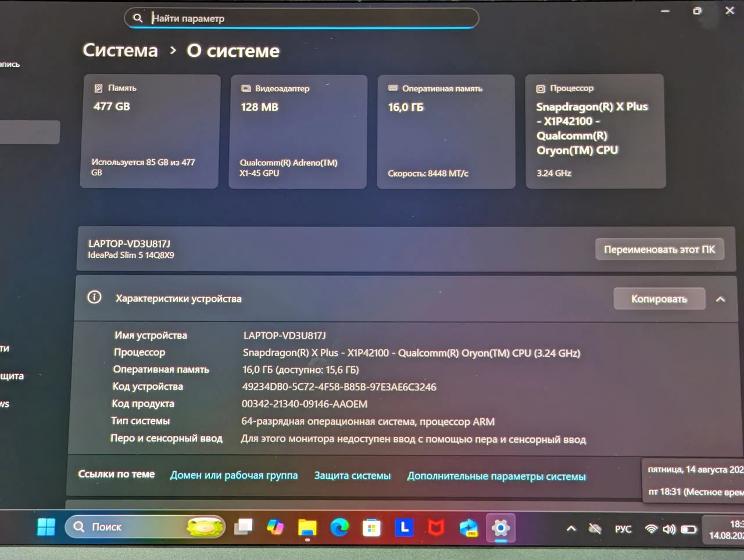Launch Microsoft Edge from the taskbar
The height and width of the screenshot is (560, 744).
tap(339, 527)
